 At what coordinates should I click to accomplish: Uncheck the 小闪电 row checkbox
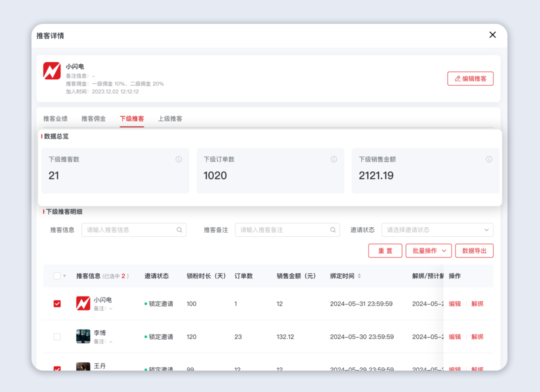click(57, 303)
